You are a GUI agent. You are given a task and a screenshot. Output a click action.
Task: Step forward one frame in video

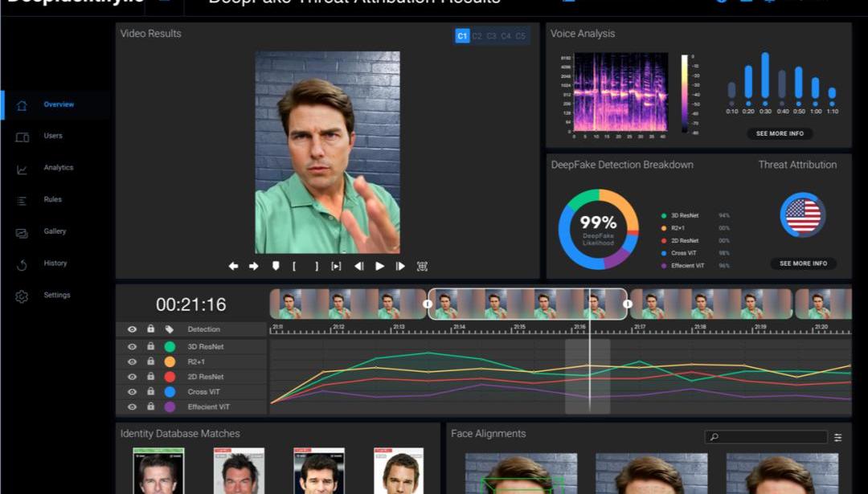(400, 267)
